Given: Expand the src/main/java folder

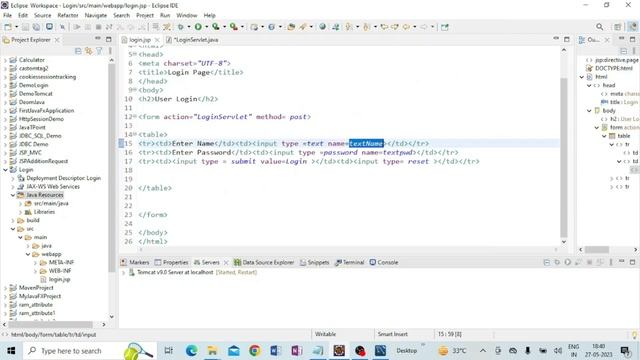Looking at the screenshot, I should (20, 203).
